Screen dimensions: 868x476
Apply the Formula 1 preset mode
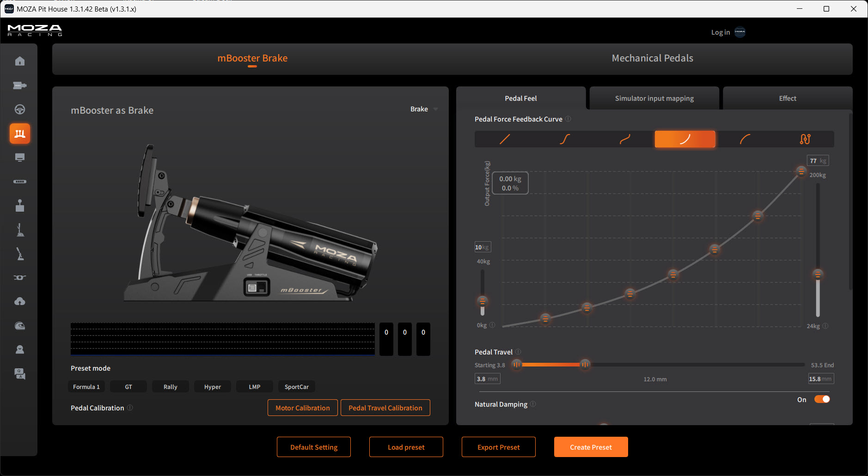pyautogui.click(x=86, y=387)
